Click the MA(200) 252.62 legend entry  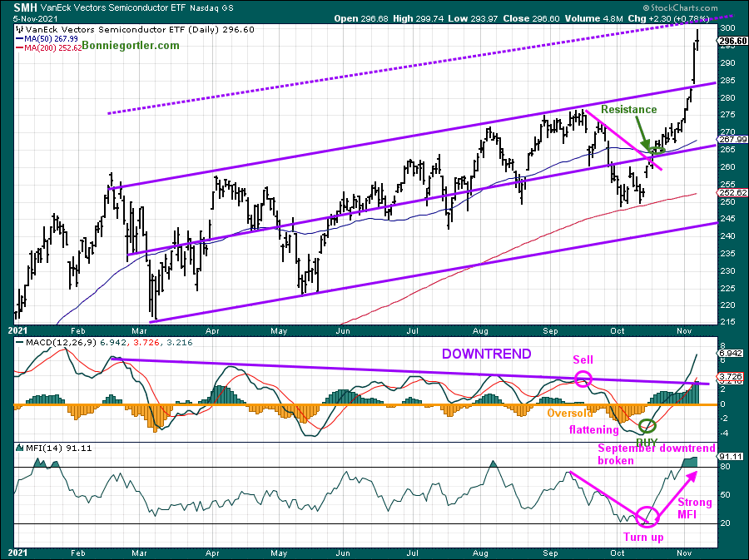(x=49, y=47)
